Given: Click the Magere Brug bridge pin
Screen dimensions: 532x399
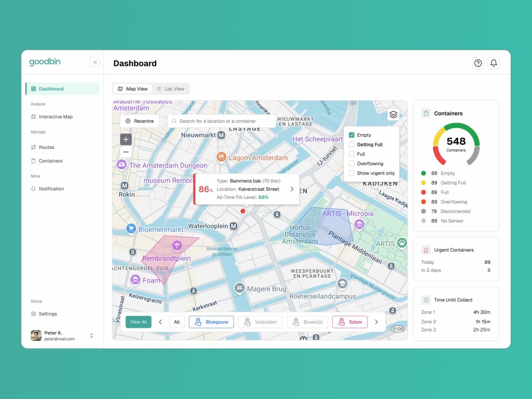Looking at the screenshot, I should [x=239, y=288].
